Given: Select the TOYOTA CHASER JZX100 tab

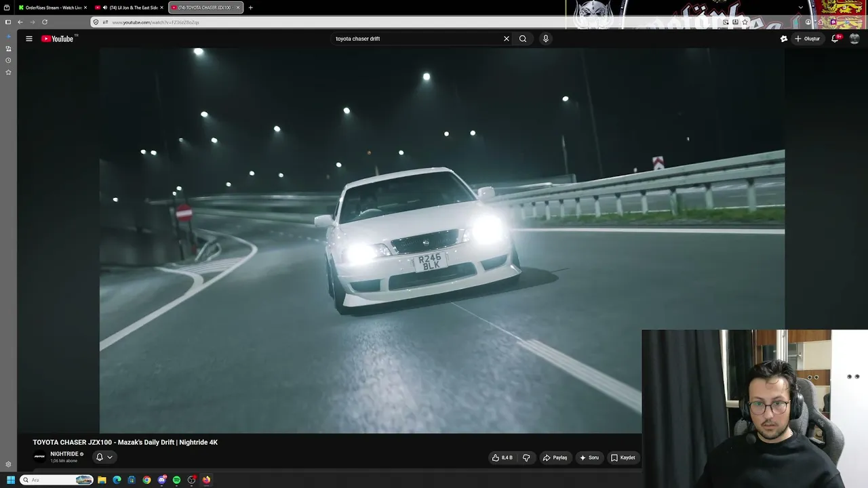Looking at the screenshot, I should click(205, 7).
